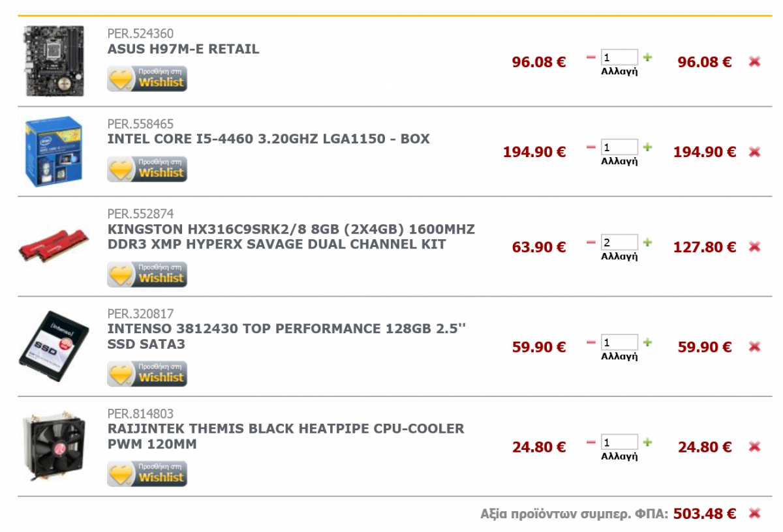Clear entire cart via total row X
Image resolution: width=783 pixels, height=532 pixels.
click(754, 514)
